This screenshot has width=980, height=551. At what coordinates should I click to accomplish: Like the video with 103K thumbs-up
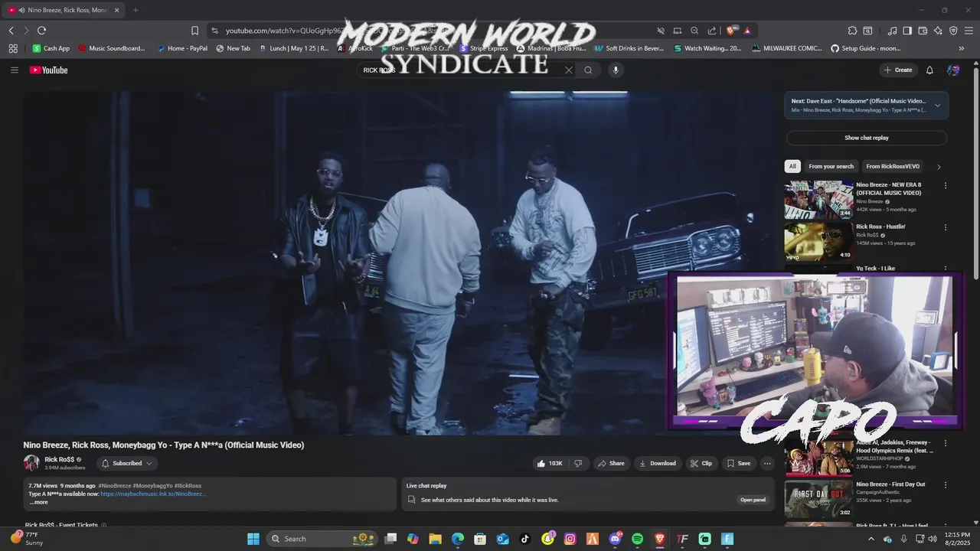550,463
